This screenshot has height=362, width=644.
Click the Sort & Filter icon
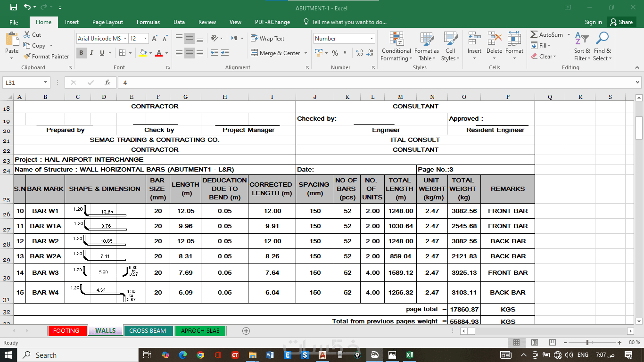582,39
